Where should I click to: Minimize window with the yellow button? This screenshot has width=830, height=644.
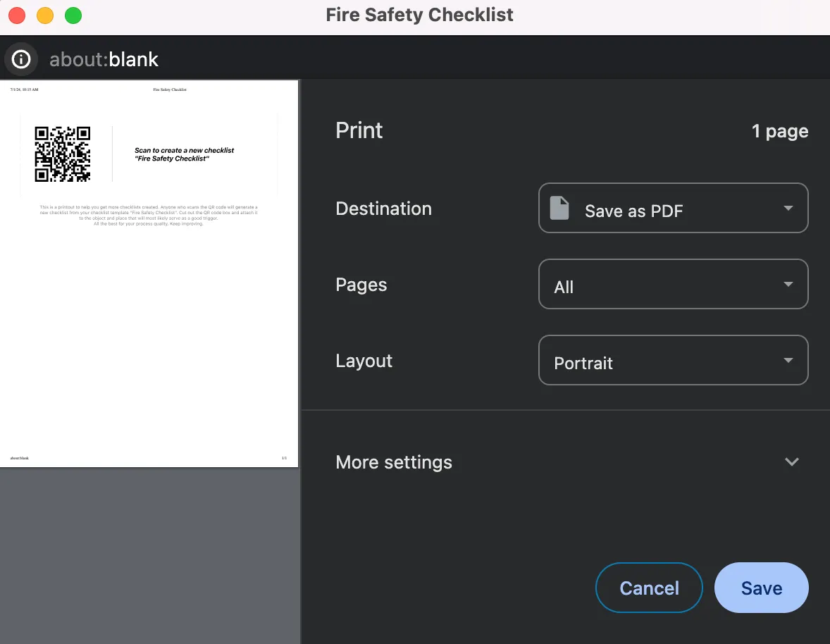pos(45,16)
